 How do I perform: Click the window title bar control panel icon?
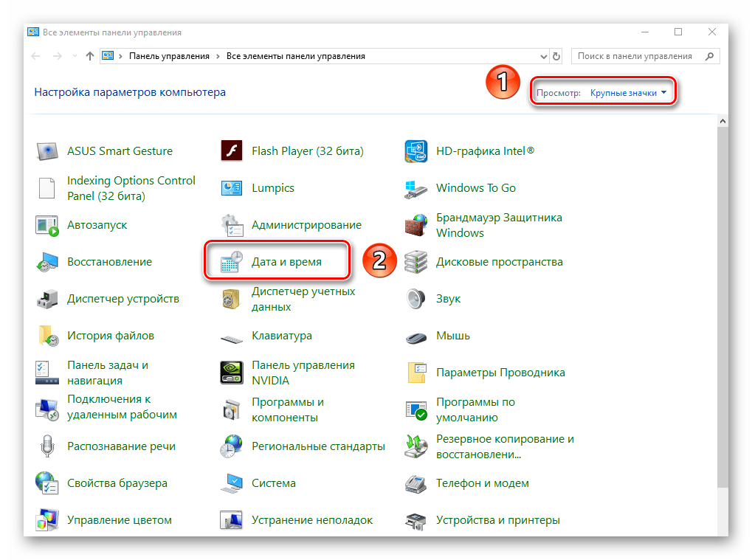click(33, 32)
